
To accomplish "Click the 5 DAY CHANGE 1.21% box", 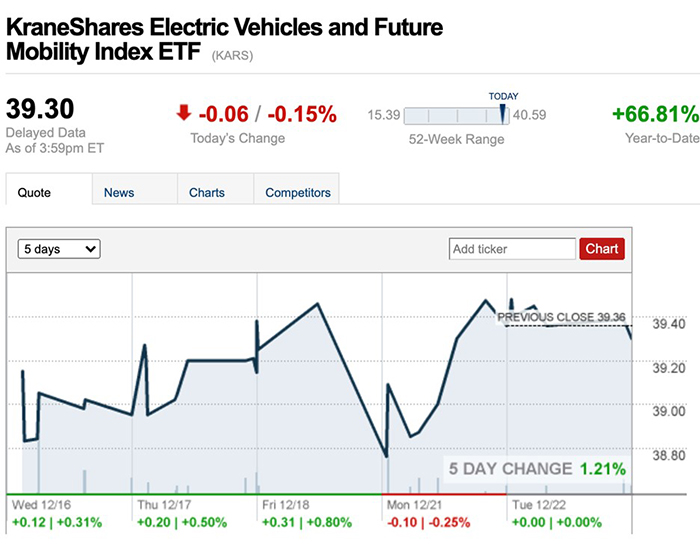I will [537, 468].
